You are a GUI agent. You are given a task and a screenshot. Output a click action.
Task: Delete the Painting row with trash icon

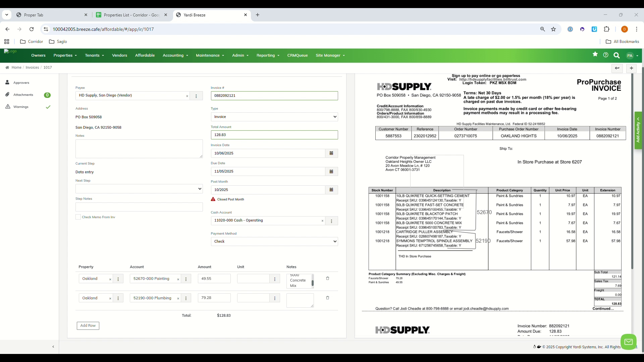(x=328, y=278)
